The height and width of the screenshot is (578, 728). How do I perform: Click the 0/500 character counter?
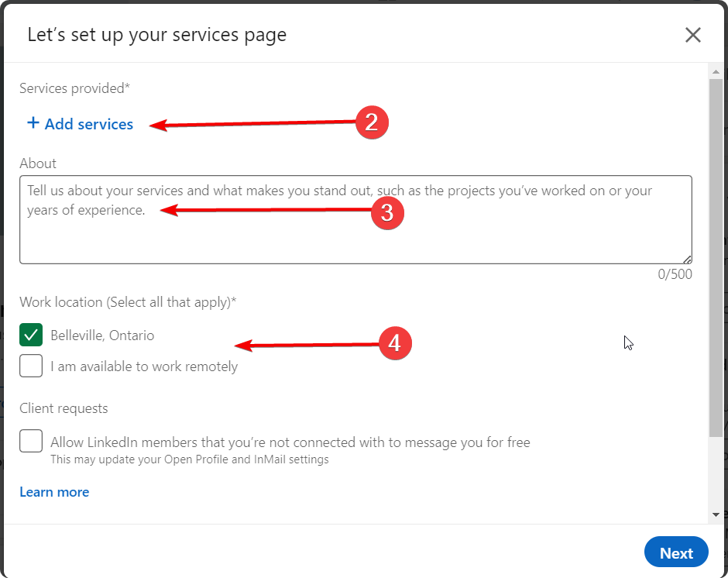point(675,274)
